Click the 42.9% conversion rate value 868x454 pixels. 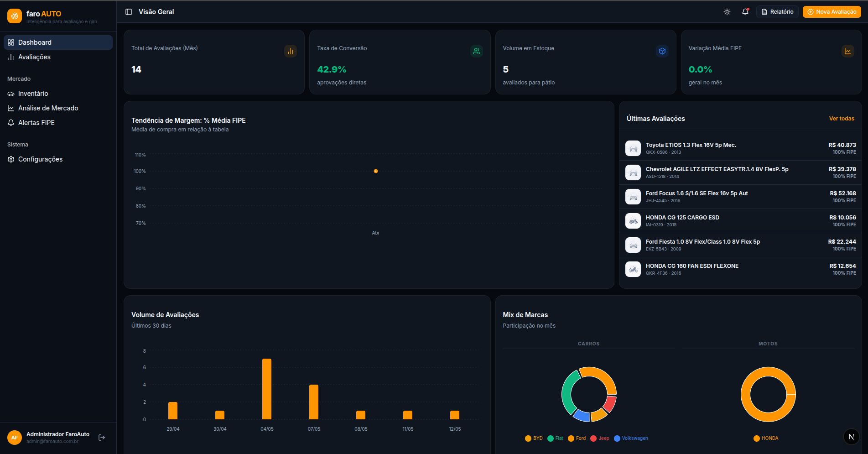(x=332, y=70)
